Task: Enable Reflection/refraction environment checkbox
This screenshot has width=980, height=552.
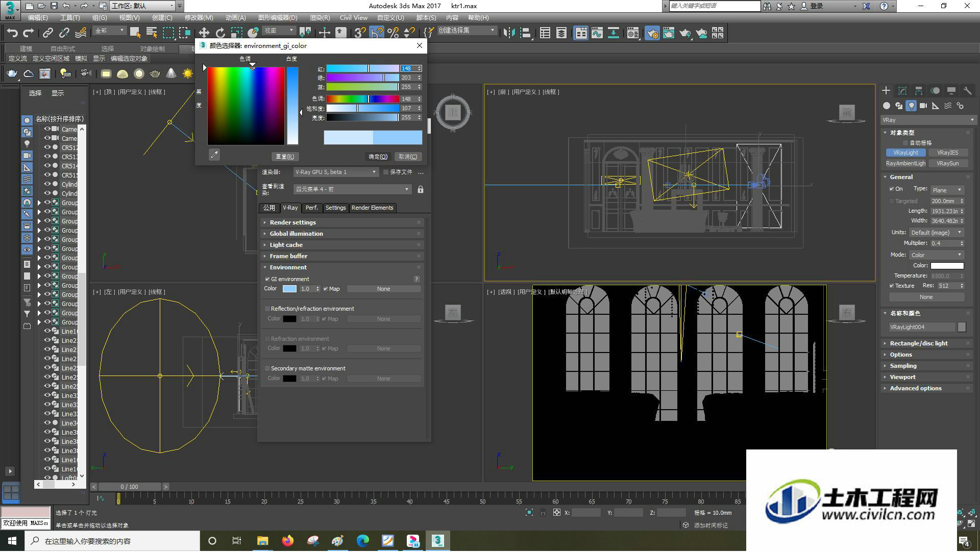Action: point(267,309)
